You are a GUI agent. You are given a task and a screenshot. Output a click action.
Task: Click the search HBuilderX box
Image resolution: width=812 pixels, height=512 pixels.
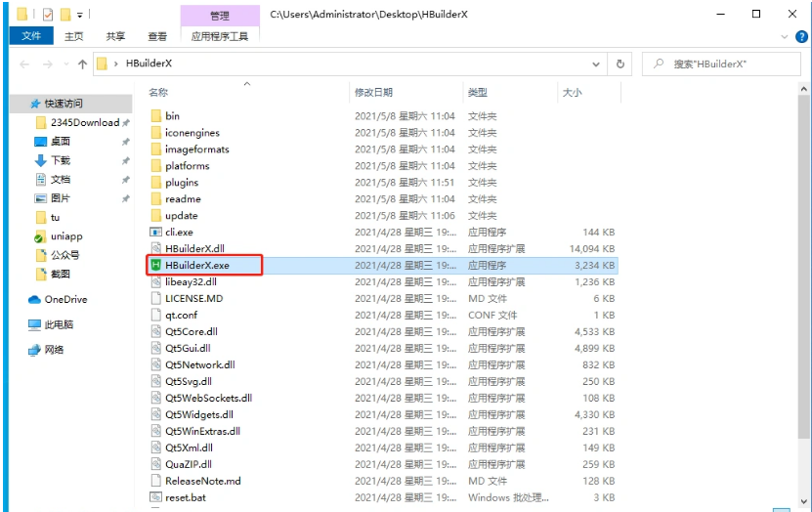click(721, 64)
